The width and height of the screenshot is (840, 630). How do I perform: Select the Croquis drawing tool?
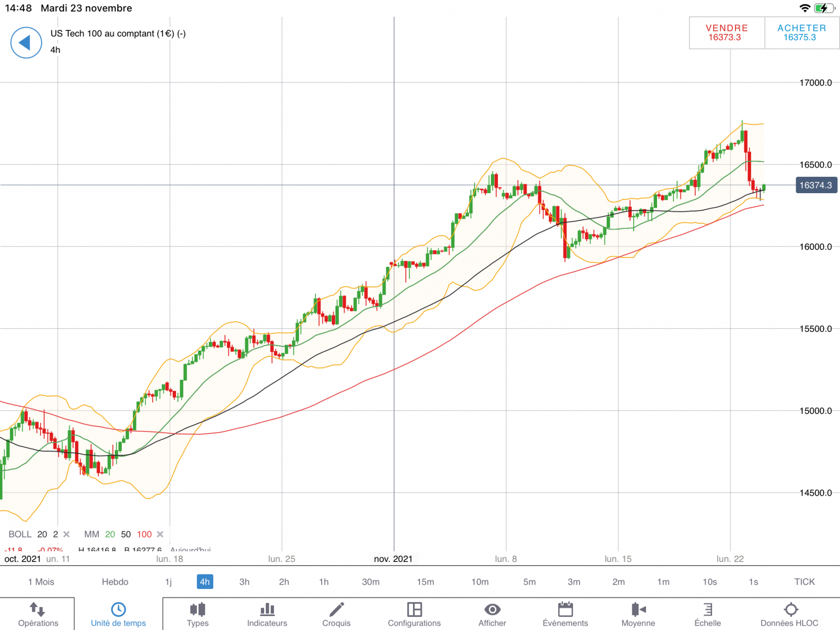pos(336,614)
